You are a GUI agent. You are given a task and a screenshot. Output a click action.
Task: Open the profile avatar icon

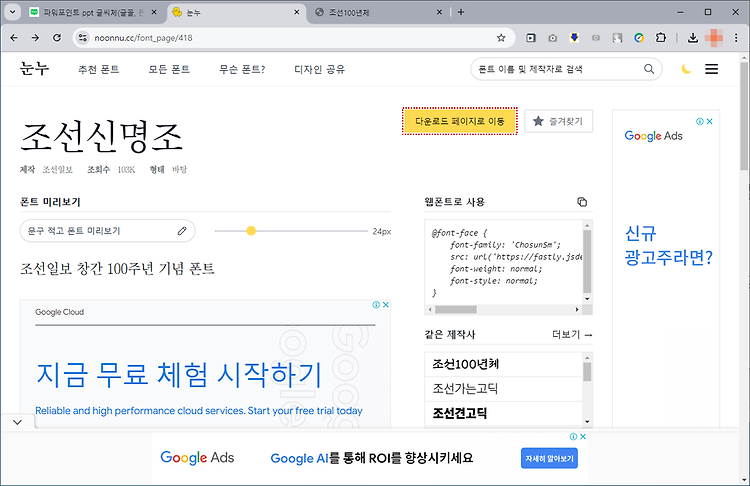[x=714, y=38]
